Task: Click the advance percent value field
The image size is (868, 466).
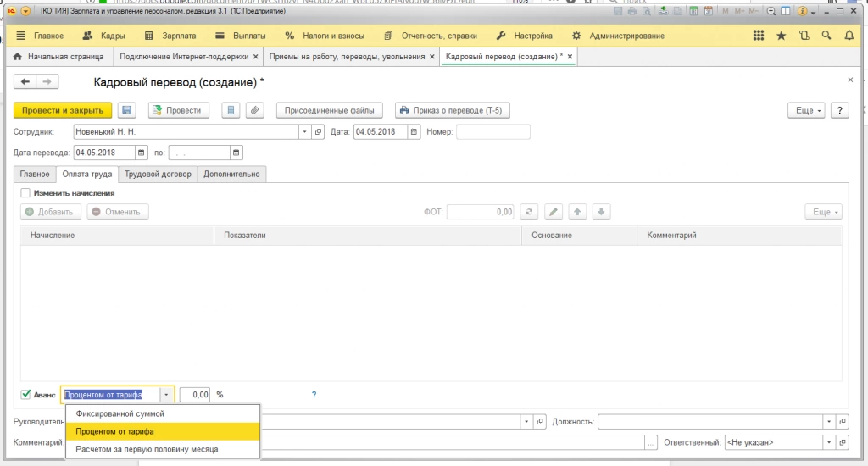Action: tap(195, 395)
